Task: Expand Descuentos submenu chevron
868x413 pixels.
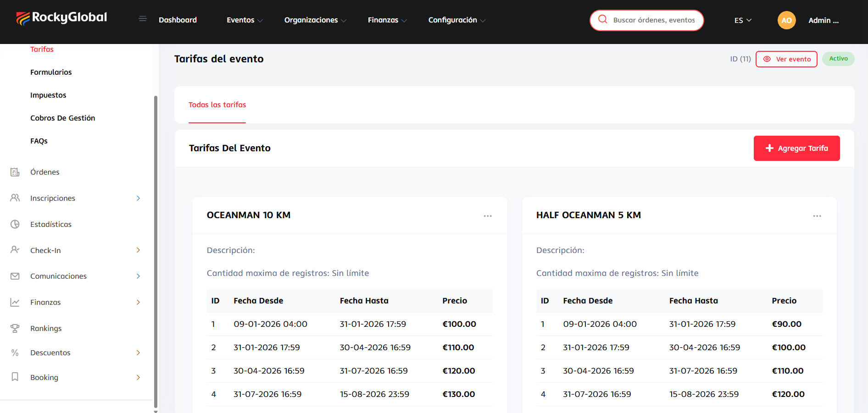Action: coord(138,352)
